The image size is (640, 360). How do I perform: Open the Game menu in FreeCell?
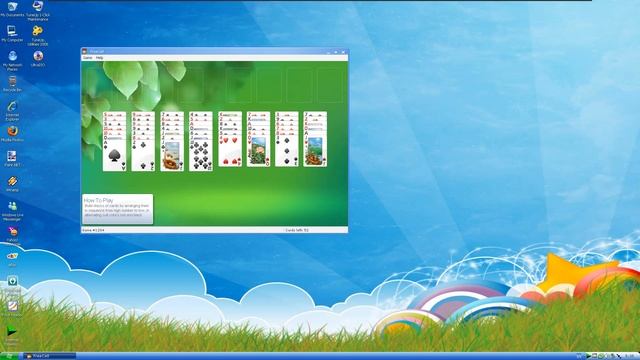coord(87,58)
